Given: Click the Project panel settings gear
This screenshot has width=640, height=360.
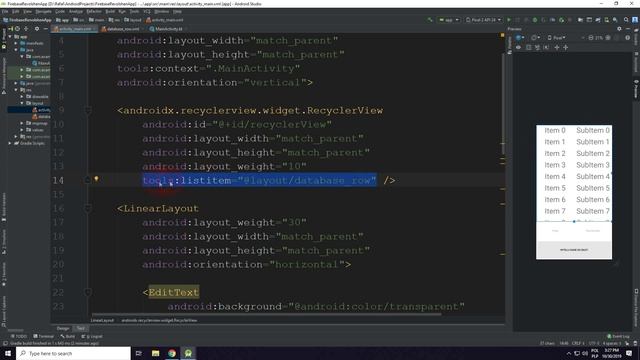Looking at the screenshot, I should [37, 29].
